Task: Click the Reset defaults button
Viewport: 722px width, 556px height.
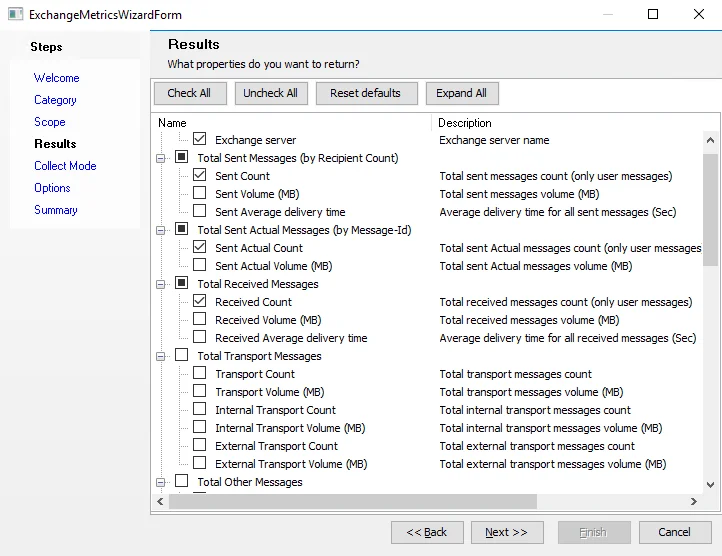Action: (x=367, y=94)
